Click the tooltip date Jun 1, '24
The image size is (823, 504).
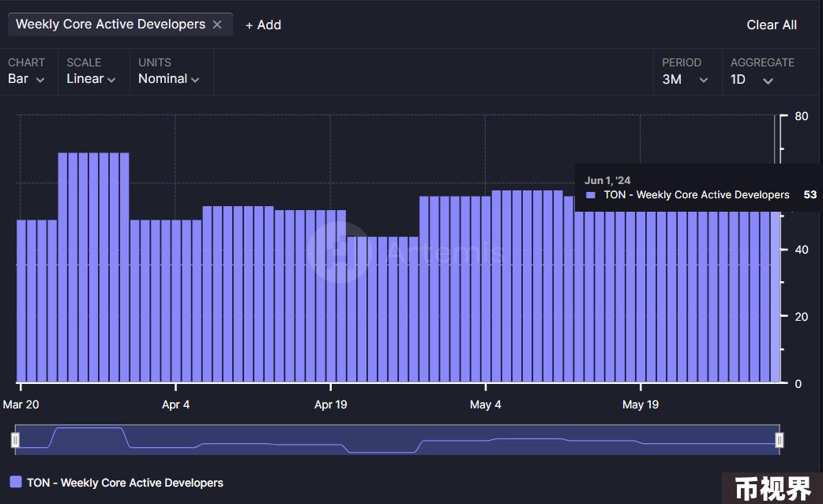point(607,181)
